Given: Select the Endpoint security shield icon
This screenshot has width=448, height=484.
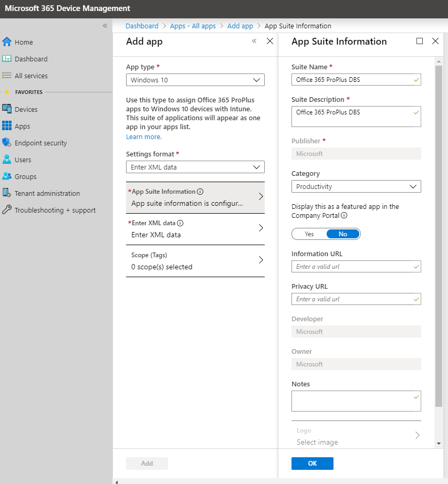Looking at the screenshot, I should (7, 143).
